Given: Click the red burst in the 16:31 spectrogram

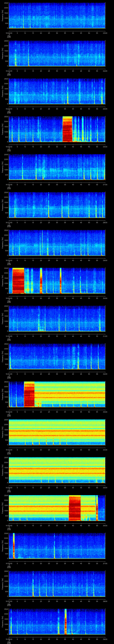Looking at the screenshot, I should coord(29,394).
